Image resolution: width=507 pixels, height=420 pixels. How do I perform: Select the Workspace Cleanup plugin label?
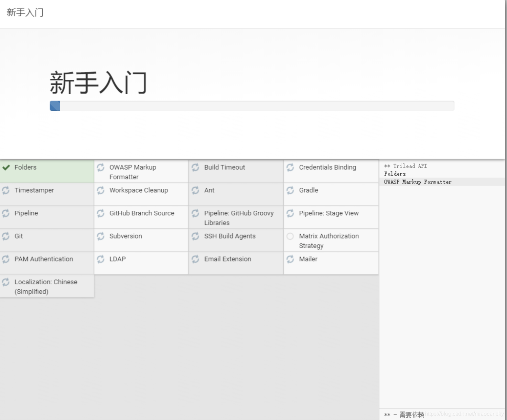point(139,190)
